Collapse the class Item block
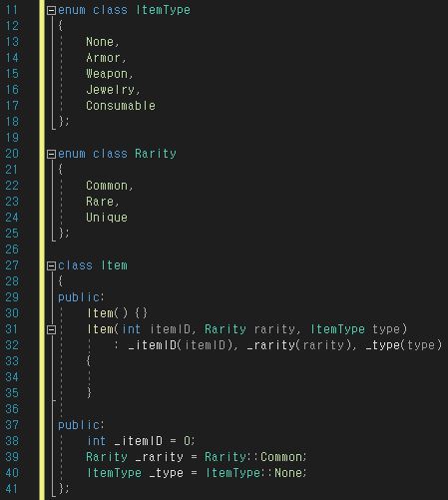Image resolution: width=448 pixels, height=500 pixels. (x=51, y=265)
